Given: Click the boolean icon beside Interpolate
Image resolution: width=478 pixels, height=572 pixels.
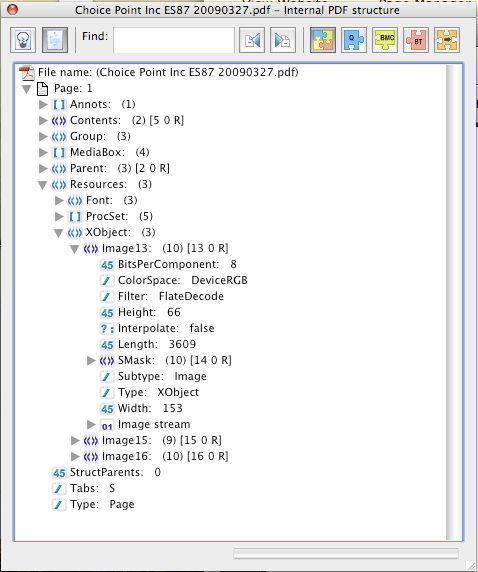Looking at the screenshot, I should coord(107,329).
